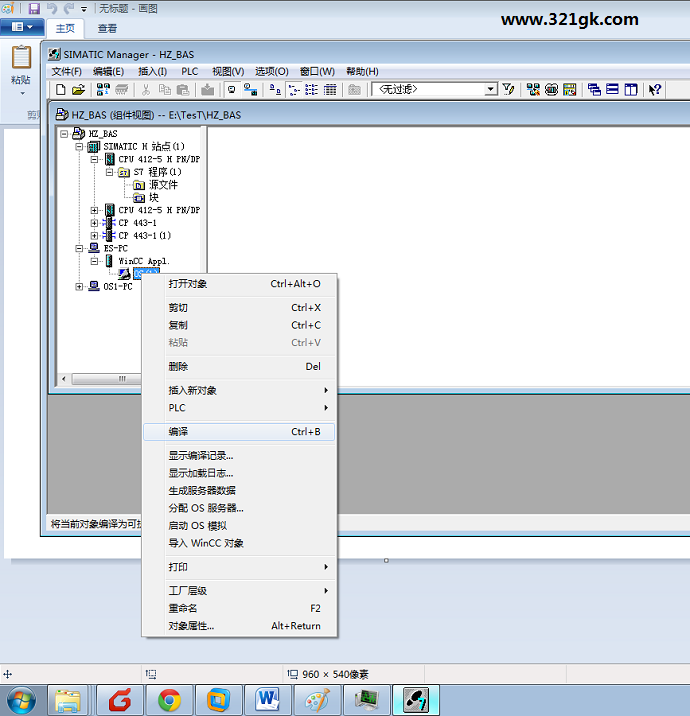Viewport: 690px width, 716px height.
Task: Switch to small icons view
Action: click(294, 90)
